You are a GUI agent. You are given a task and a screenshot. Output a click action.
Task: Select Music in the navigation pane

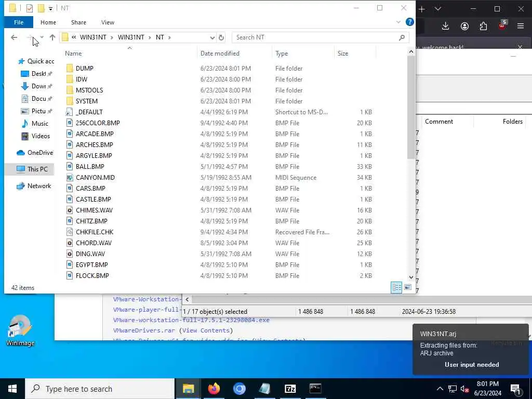point(35,124)
